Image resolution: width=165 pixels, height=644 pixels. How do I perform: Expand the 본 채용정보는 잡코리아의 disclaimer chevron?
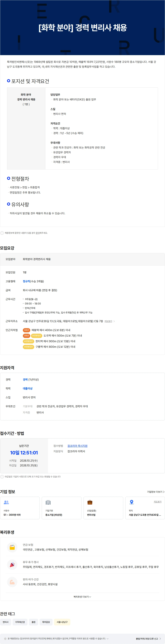tap(108, 639)
